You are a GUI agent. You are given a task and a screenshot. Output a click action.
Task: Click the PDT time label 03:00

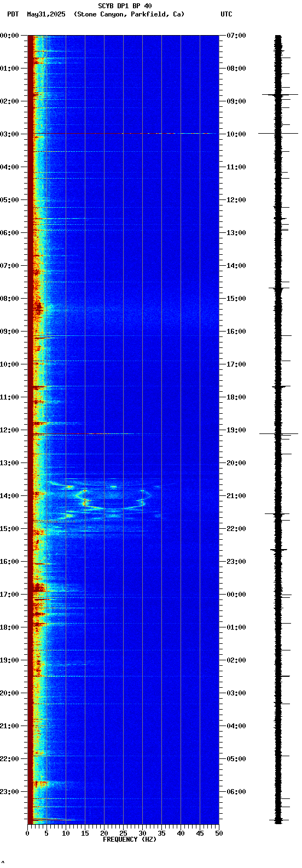pos(9,134)
